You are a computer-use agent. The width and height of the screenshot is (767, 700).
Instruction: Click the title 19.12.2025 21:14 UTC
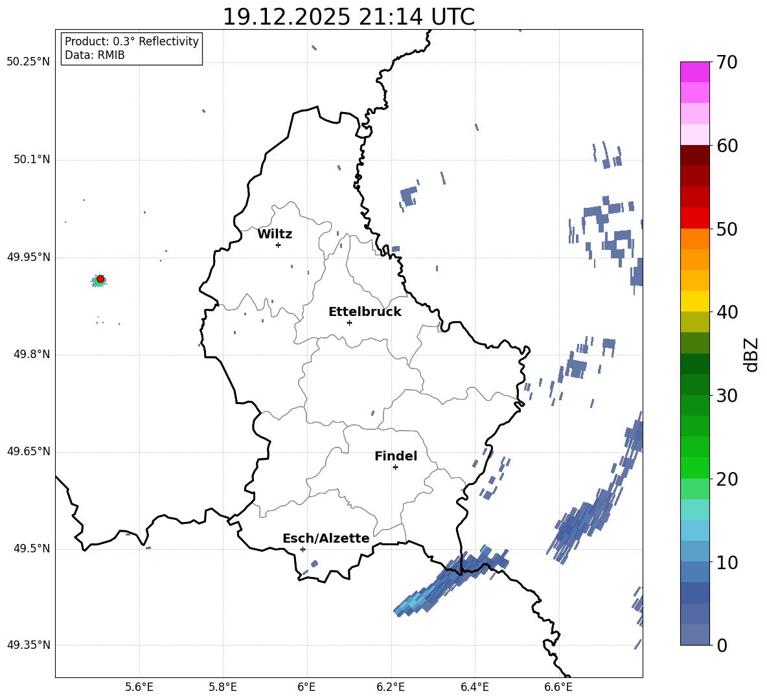pyautogui.click(x=349, y=17)
